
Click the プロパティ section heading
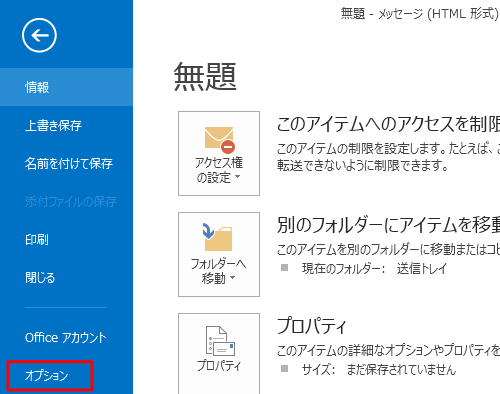pyautogui.click(x=312, y=326)
